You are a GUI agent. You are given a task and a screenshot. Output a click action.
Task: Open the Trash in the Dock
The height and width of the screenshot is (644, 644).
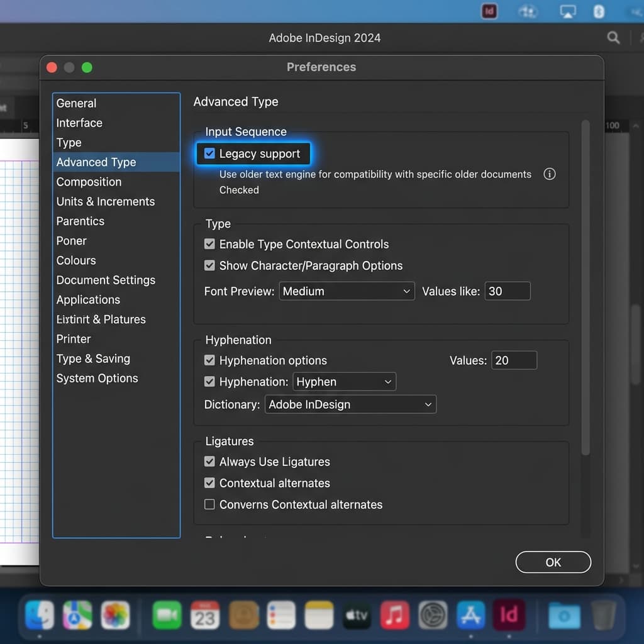tap(603, 615)
